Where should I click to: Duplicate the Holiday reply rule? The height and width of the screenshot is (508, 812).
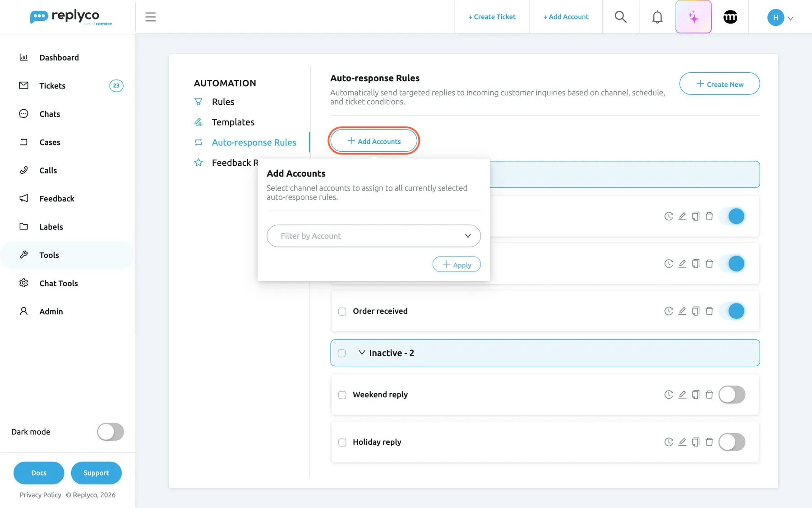click(696, 442)
